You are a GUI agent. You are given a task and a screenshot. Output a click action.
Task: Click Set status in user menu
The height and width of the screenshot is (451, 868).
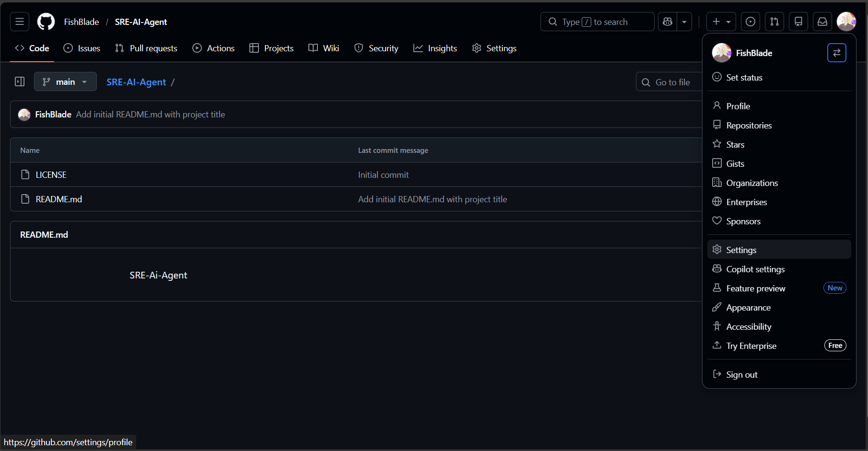point(779,77)
